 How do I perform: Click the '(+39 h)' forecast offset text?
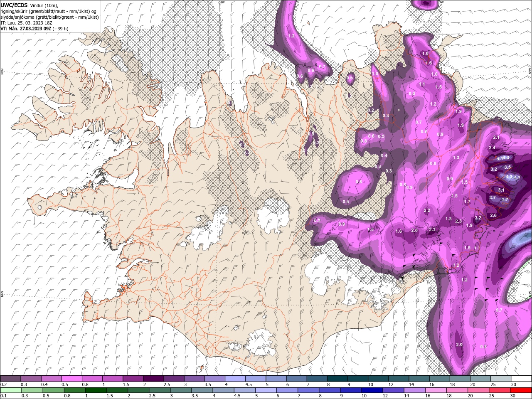click(x=60, y=29)
